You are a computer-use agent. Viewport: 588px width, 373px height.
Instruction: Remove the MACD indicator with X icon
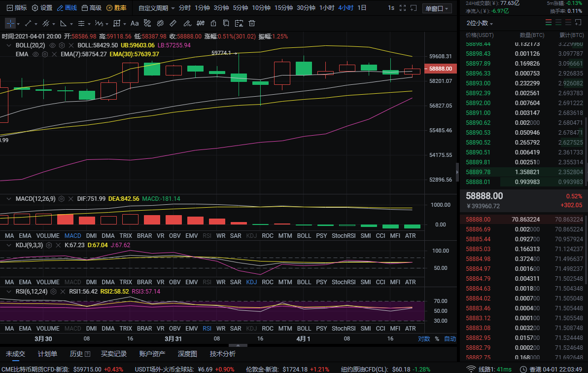click(x=70, y=199)
